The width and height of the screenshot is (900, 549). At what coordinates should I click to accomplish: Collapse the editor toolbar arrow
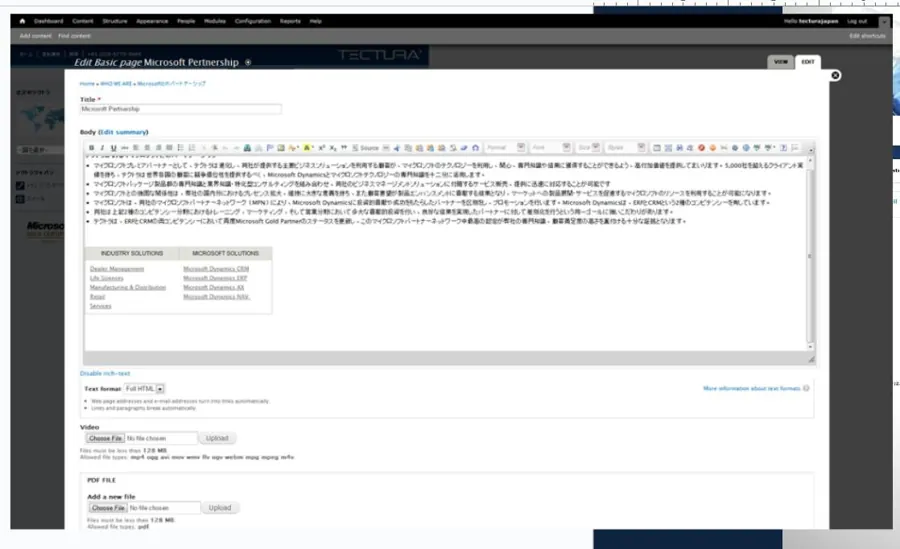coord(810,150)
